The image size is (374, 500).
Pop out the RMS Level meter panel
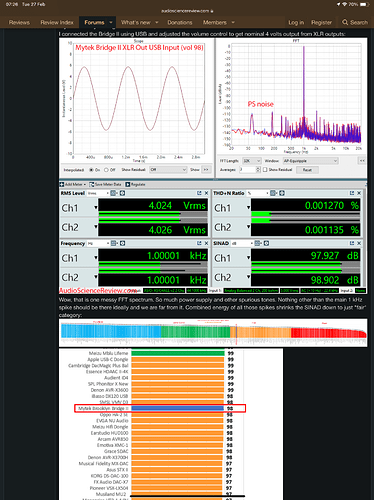(x=199, y=193)
